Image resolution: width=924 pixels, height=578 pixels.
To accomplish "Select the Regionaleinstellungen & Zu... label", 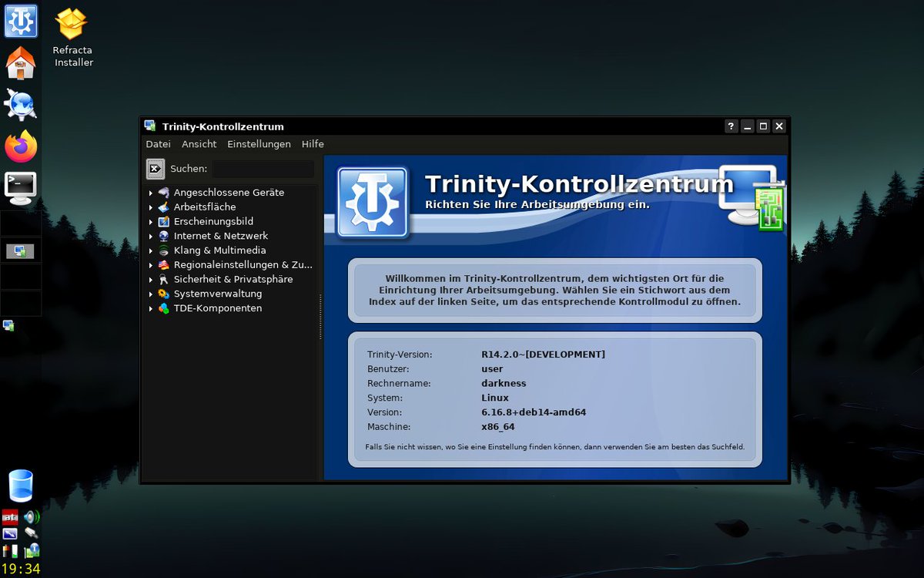I will (x=243, y=265).
